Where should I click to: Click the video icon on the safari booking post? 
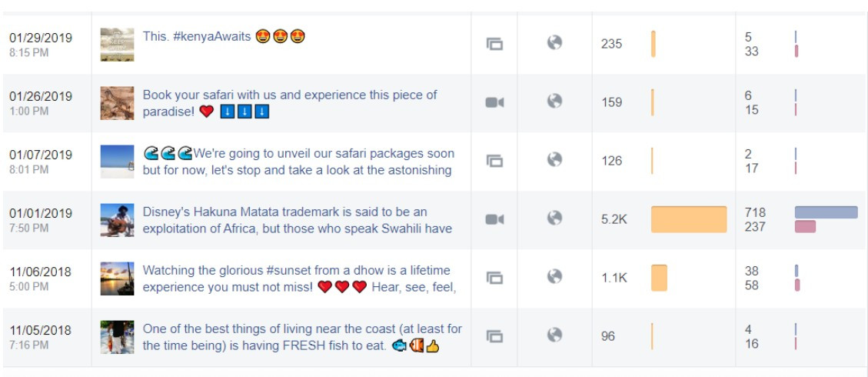click(x=494, y=102)
